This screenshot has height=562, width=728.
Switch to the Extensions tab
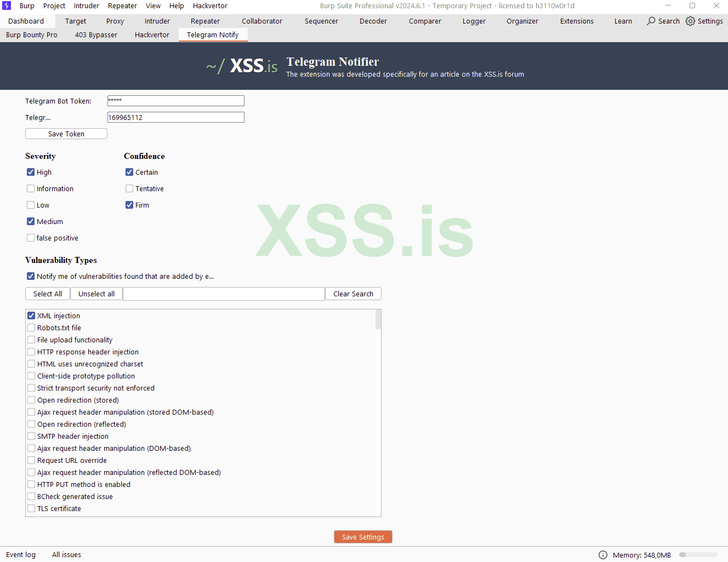click(x=577, y=21)
